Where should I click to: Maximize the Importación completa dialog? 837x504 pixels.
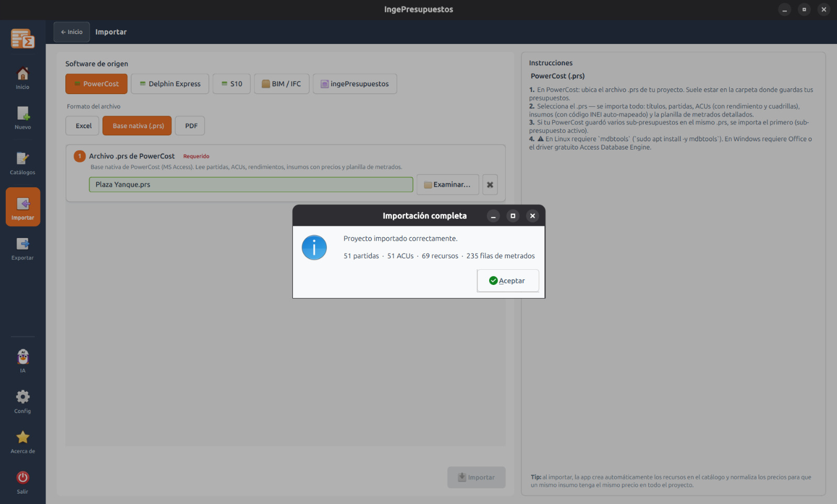point(513,216)
